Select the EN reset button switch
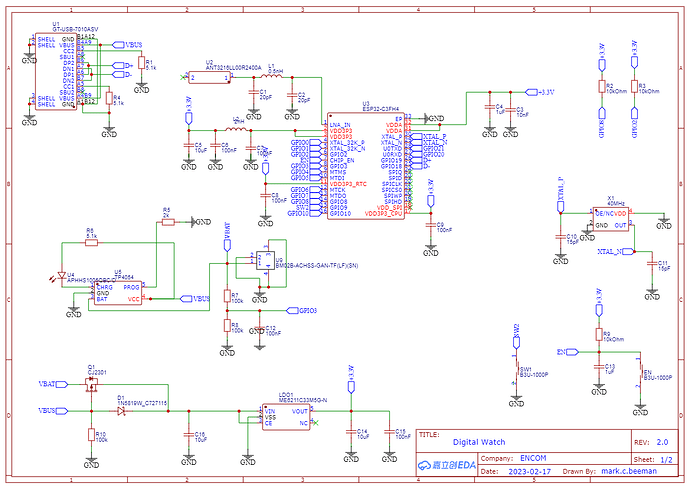 [640, 372]
